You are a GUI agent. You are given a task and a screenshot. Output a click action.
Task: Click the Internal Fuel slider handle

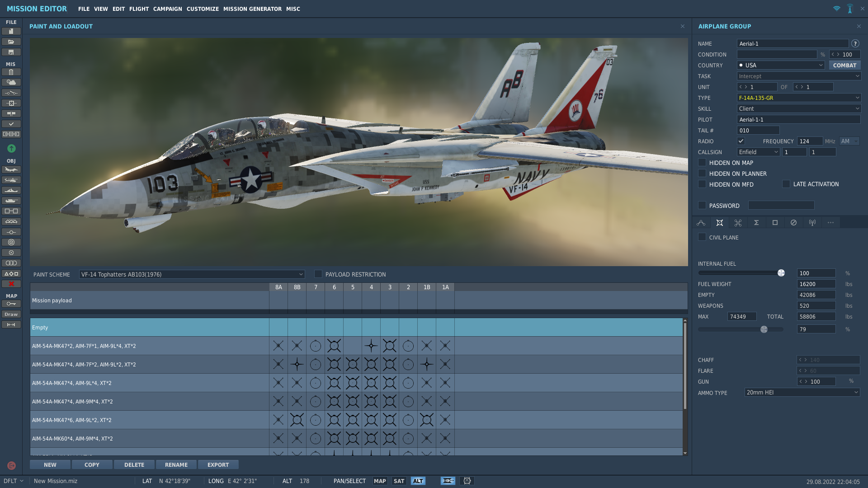781,273
